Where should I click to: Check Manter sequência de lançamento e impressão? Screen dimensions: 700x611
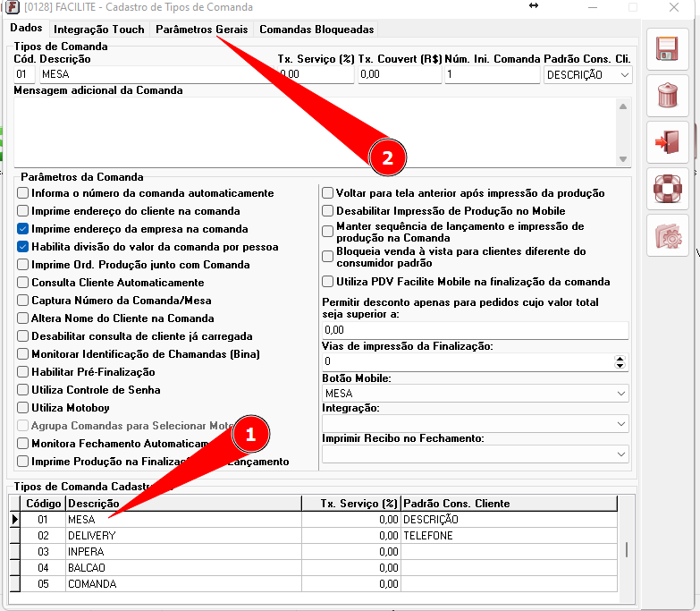328,231
